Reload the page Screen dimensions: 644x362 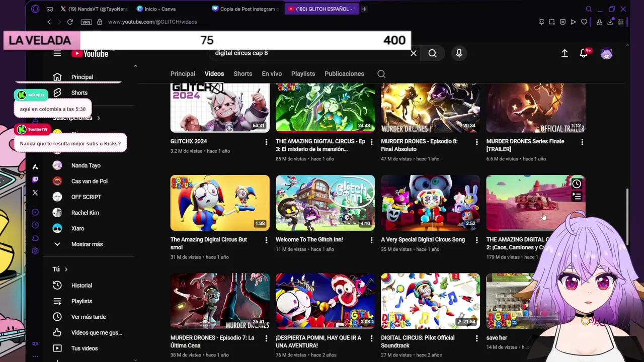70,22
